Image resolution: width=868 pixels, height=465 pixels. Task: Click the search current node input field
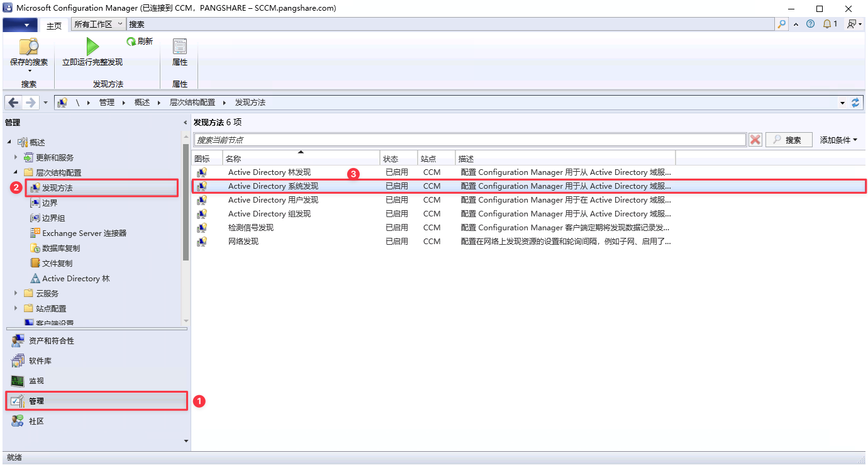click(x=470, y=140)
